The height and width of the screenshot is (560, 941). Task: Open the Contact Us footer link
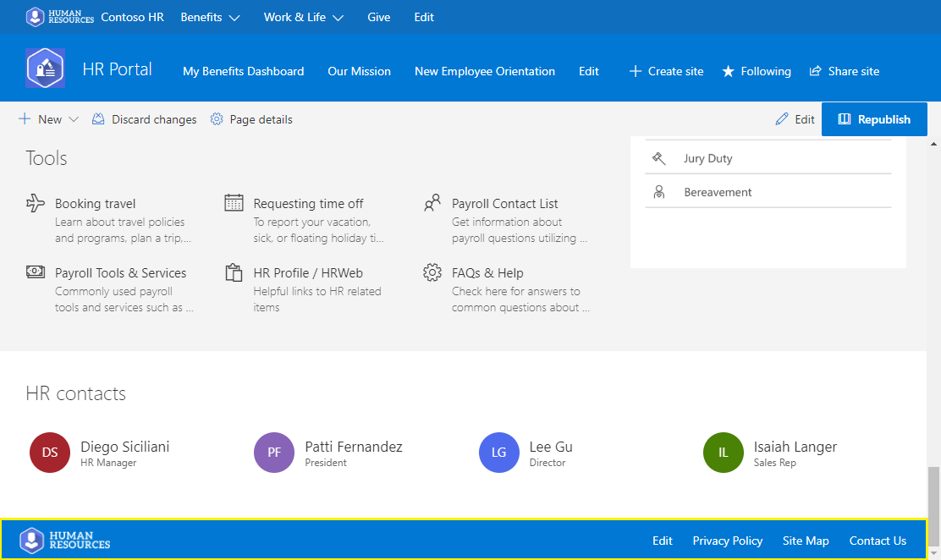click(878, 541)
